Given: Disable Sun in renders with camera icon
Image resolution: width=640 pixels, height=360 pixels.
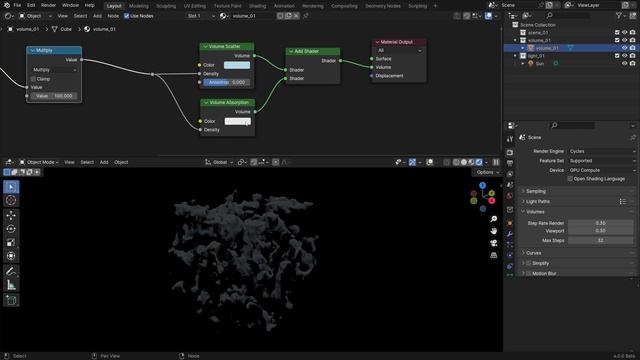Looking at the screenshot, I should [x=632, y=63].
